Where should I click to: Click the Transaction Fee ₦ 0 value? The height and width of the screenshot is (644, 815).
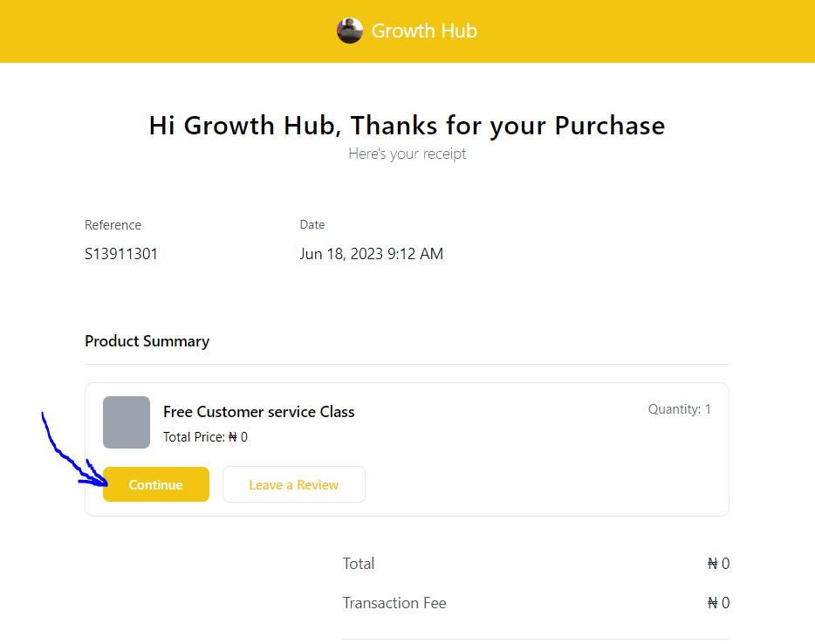click(x=718, y=603)
